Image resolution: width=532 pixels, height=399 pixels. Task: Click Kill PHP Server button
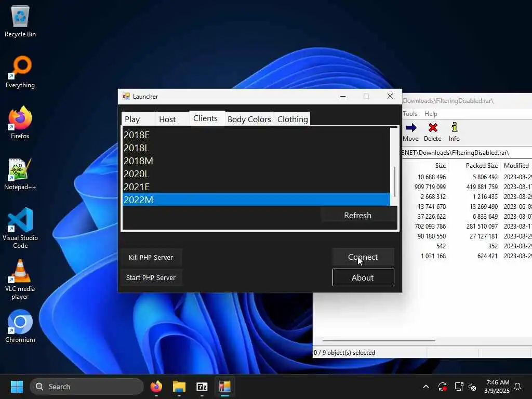click(151, 257)
